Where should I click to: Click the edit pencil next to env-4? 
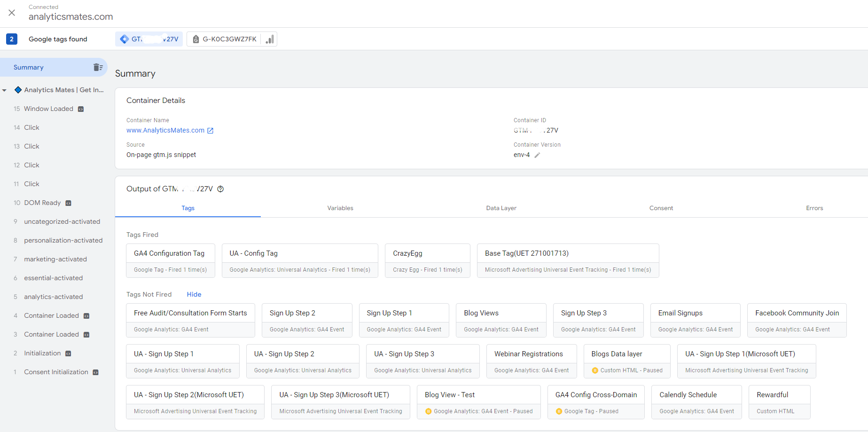pos(537,155)
